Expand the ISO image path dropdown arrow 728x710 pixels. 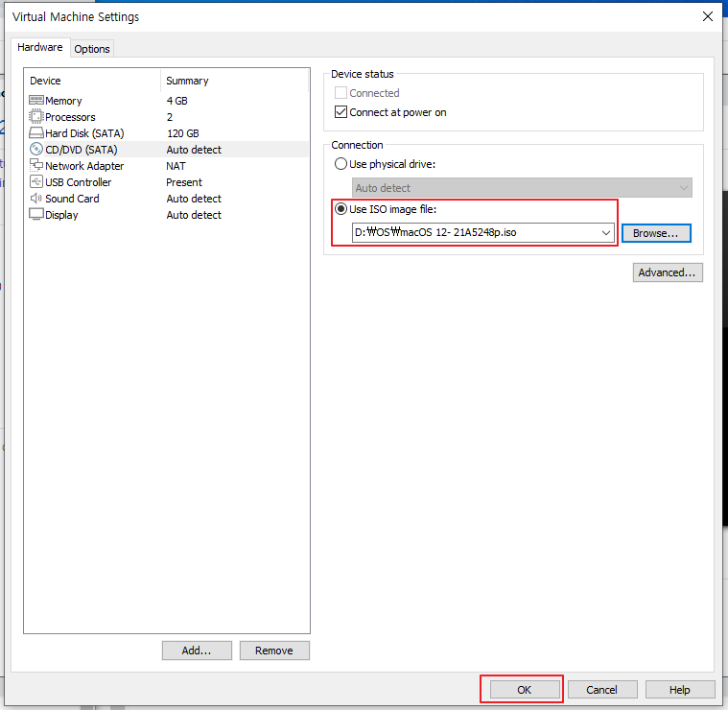(x=606, y=232)
